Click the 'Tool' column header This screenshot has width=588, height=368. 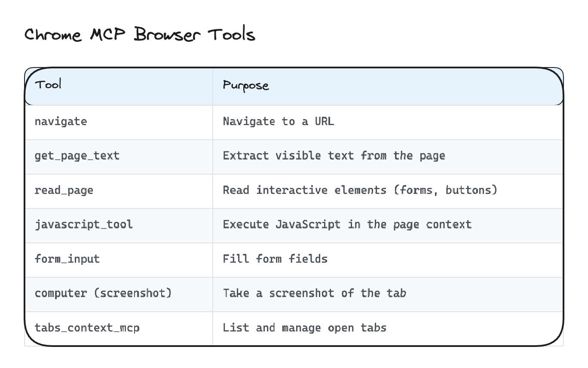[48, 85]
